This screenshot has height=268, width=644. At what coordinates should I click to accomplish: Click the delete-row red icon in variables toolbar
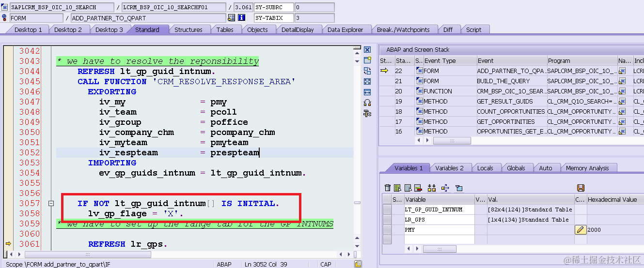[x=418, y=188]
